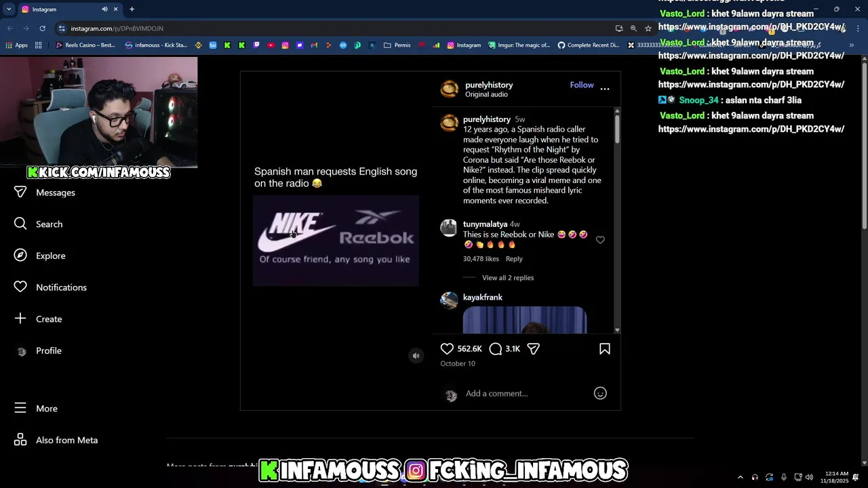
Task: Reload the page
Action: pos(42,28)
